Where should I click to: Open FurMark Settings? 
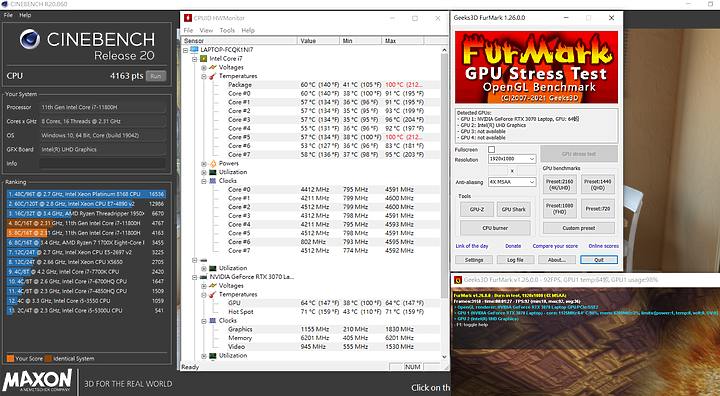(474, 260)
